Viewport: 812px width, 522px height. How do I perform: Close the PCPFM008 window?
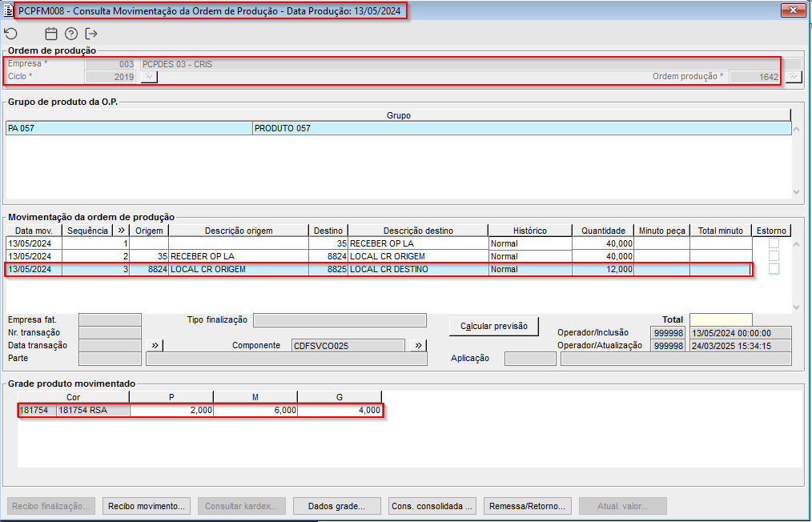(793, 10)
